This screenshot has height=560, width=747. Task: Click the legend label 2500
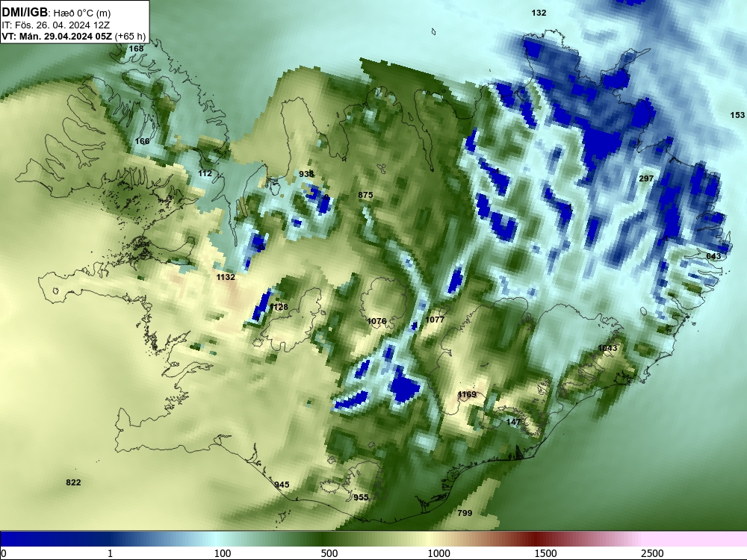click(x=652, y=554)
